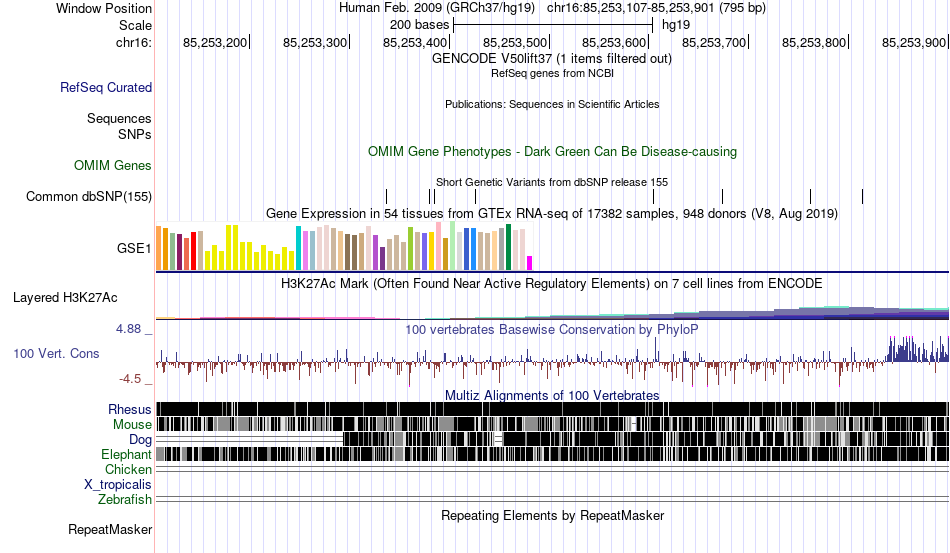Click the 200 bases scale bar
Screen dimensions: 950x553
(x=553, y=25)
